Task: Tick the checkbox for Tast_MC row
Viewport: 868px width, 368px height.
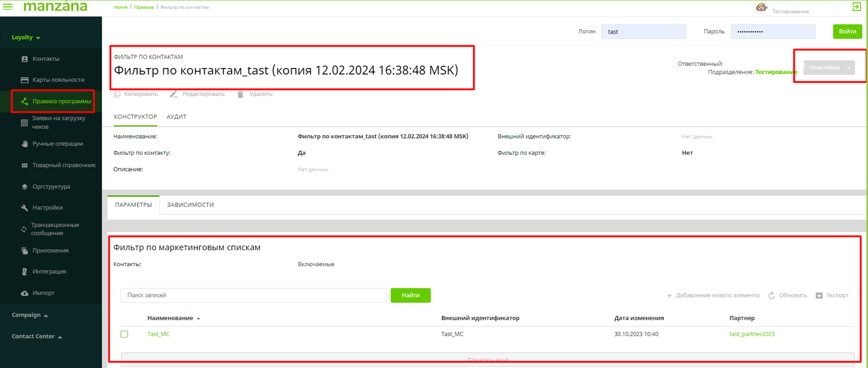Action: [x=125, y=334]
